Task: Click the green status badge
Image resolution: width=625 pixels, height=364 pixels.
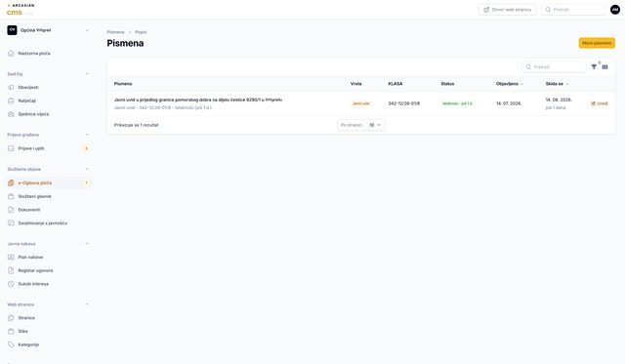Action: point(457,103)
